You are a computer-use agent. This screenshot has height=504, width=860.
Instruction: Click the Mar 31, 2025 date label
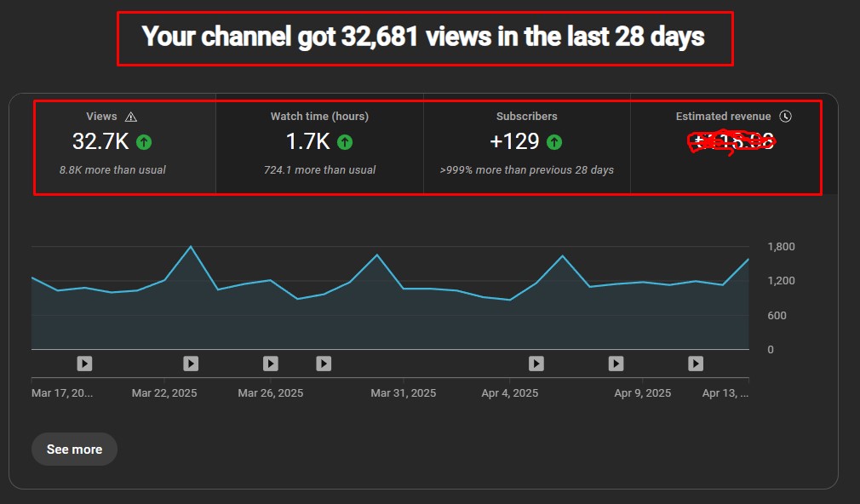[403, 393]
